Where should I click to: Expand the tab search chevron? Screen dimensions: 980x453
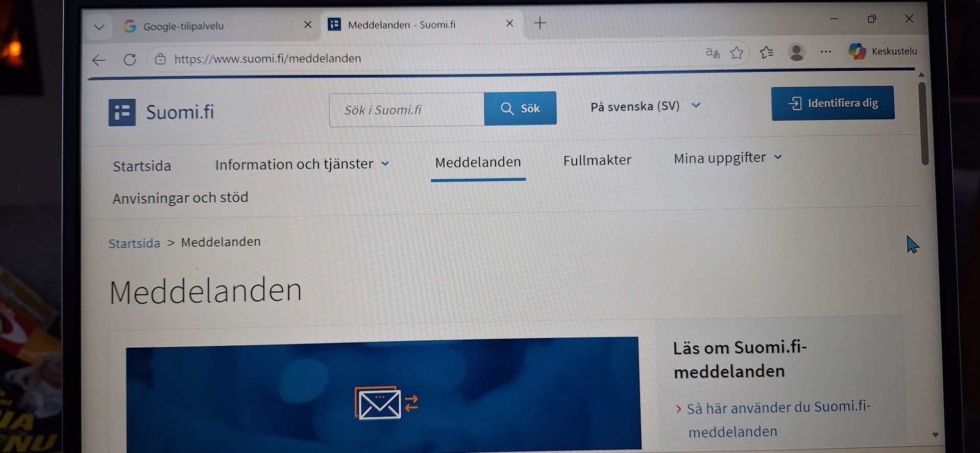coord(99,27)
